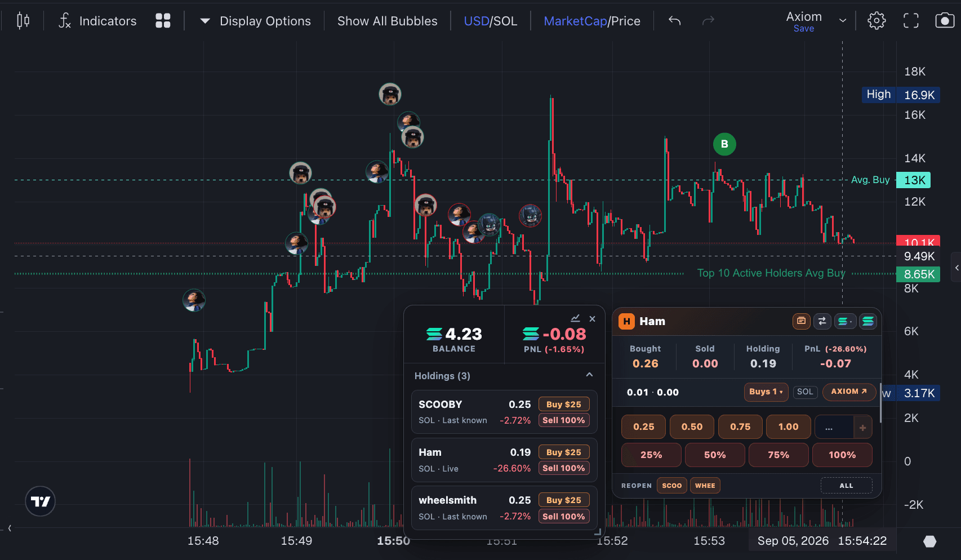Click the plus button beside custom amount
The height and width of the screenshot is (560, 961).
tap(863, 428)
